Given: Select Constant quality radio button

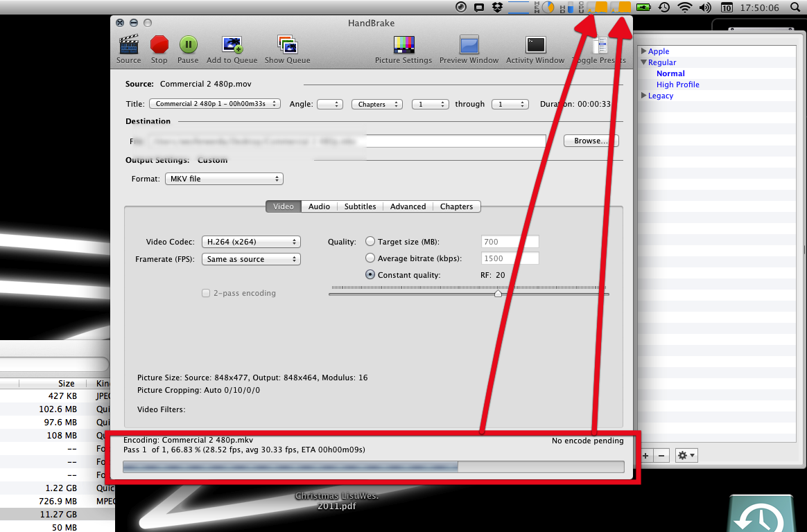Looking at the screenshot, I should pos(370,274).
